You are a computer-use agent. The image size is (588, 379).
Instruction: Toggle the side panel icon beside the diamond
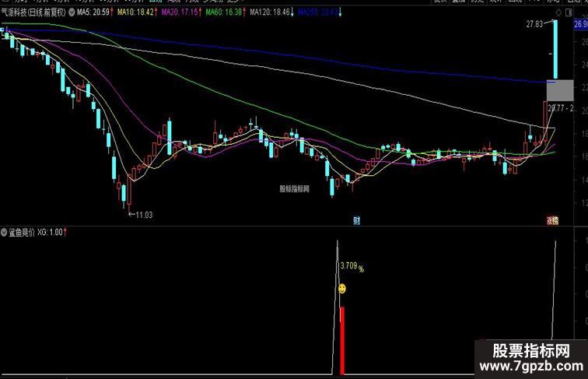[x=569, y=12]
